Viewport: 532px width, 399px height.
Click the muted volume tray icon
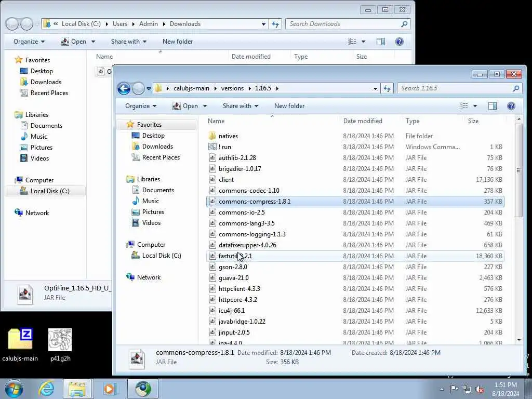point(480,389)
